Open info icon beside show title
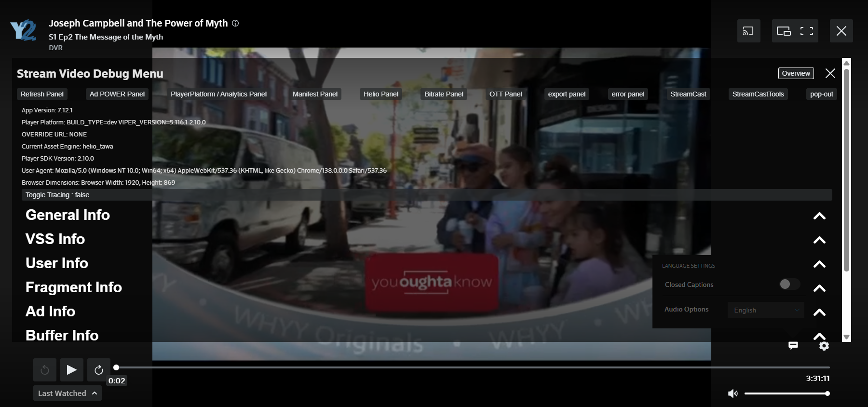This screenshot has height=407, width=868. (235, 23)
